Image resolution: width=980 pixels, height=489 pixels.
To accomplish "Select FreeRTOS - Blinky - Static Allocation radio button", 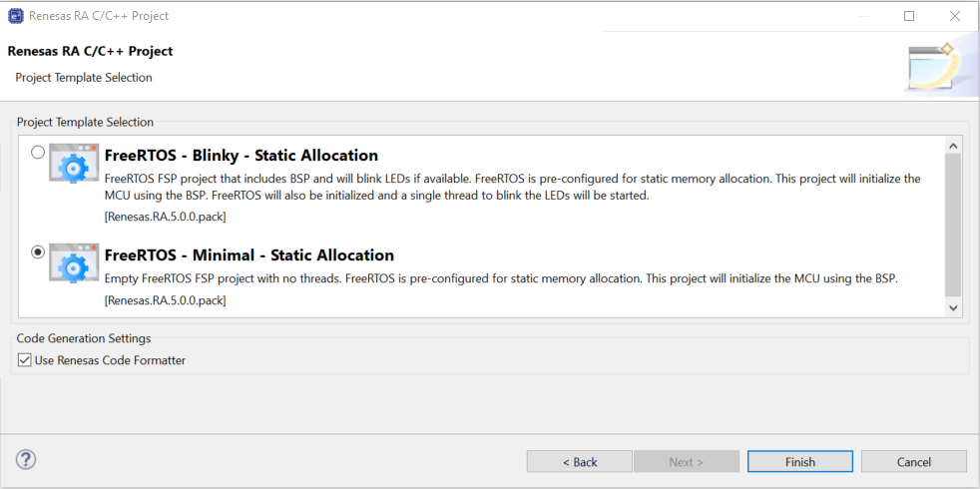I will pos(38,153).
